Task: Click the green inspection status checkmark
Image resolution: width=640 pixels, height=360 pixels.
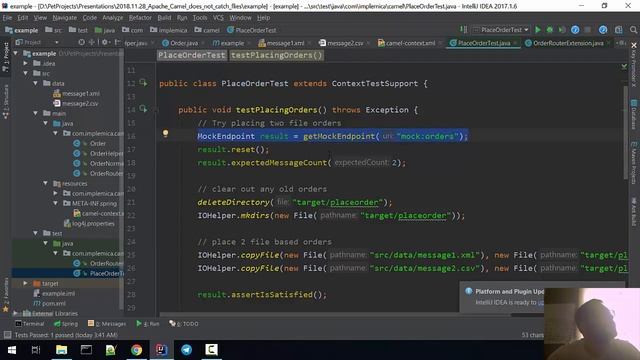Action: coord(624,66)
